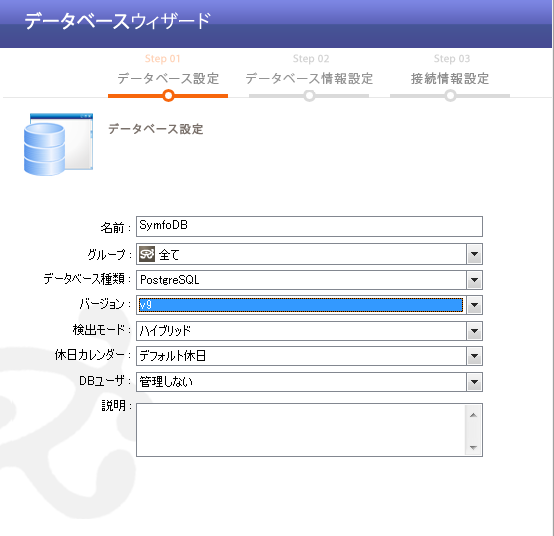Open the 休日カレンダー dropdown arrow
The width and height of the screenshot is (554, 536).
pos(474,356)
